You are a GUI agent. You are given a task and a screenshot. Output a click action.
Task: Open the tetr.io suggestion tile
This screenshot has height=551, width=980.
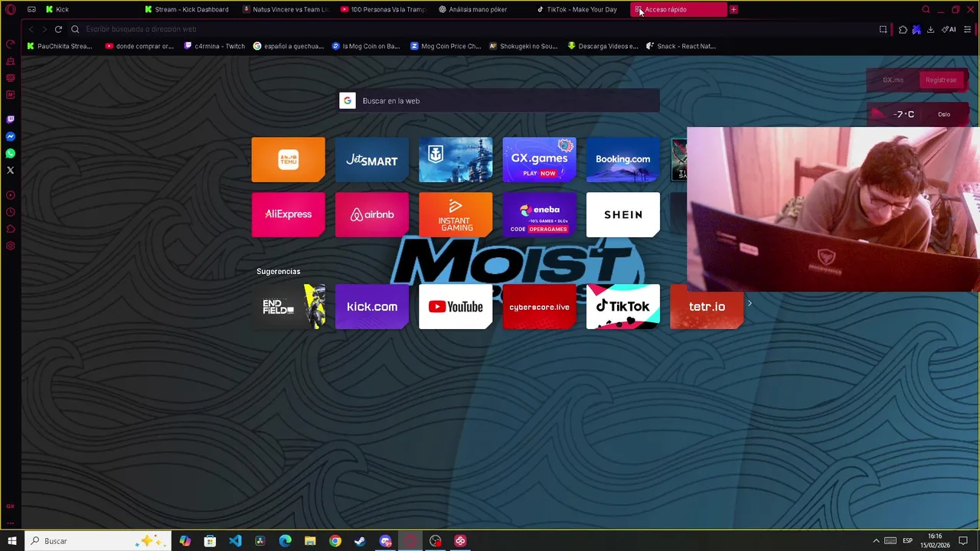click(x=706, y=306)
